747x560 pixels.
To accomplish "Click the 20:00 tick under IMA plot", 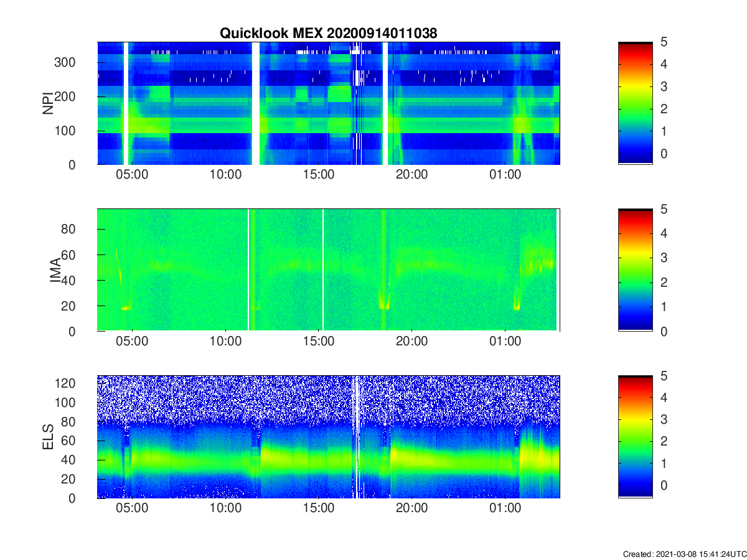I will click(411, 342).
